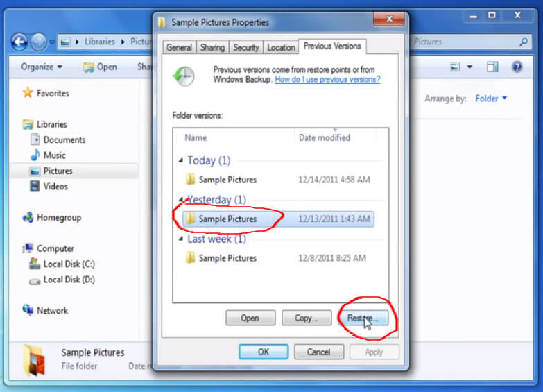This screenshot has height=392, width=543.
Task: Select Sample Pictures version from 12/13/2011
Action: click(278, 219)
